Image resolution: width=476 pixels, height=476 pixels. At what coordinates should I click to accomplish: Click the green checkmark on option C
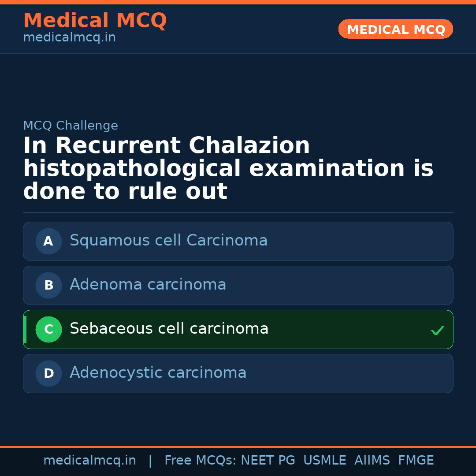tap(437, 330)
